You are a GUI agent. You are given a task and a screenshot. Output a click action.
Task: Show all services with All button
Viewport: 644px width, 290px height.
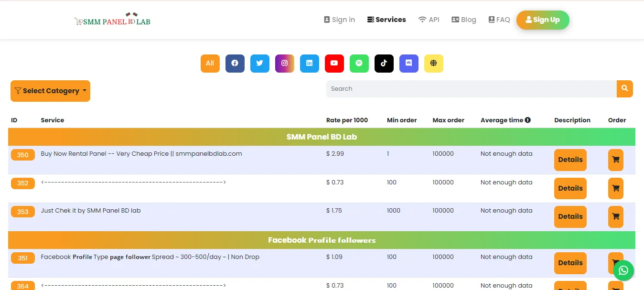click(x=210, y=63)
